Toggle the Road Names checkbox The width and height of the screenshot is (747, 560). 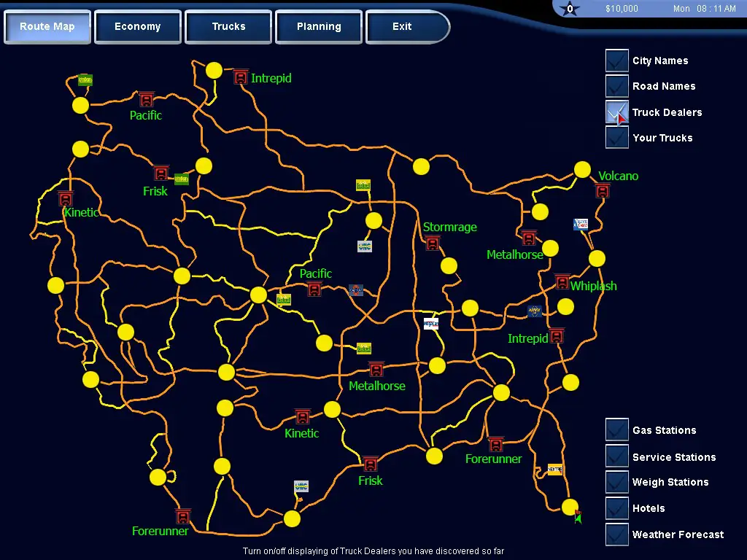point(617,86)
